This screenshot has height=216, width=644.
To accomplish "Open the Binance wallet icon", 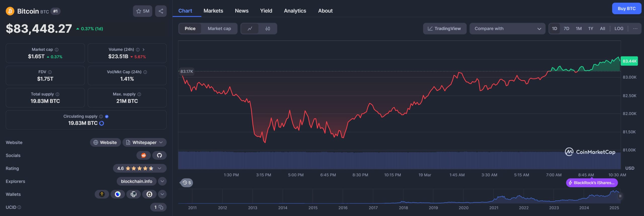I will point(102,194).
